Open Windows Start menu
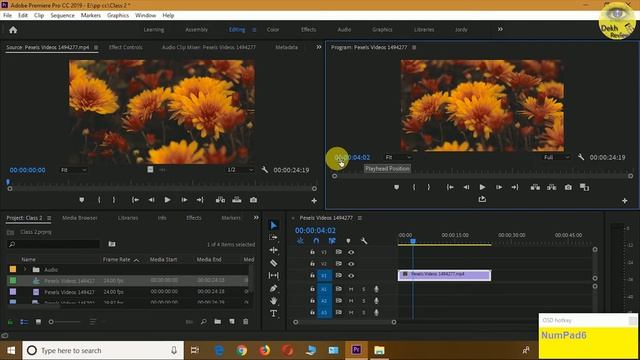This screenshot has height=360, width=640. [11, 350]
